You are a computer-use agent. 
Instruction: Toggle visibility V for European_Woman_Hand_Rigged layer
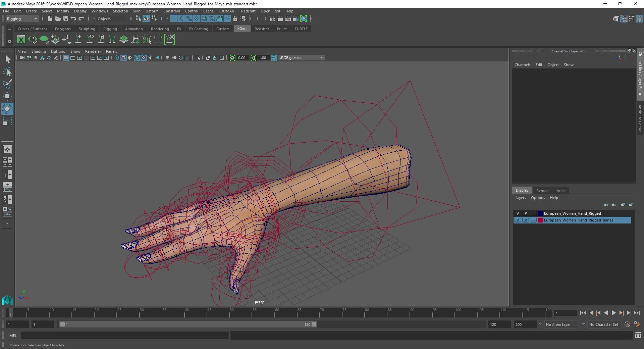[518, 213]
